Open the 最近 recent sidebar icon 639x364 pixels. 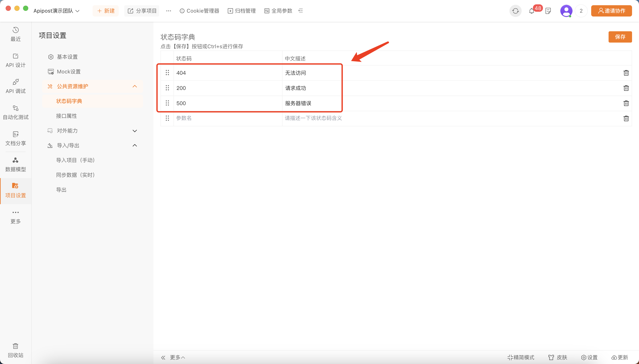coord(15,34)
